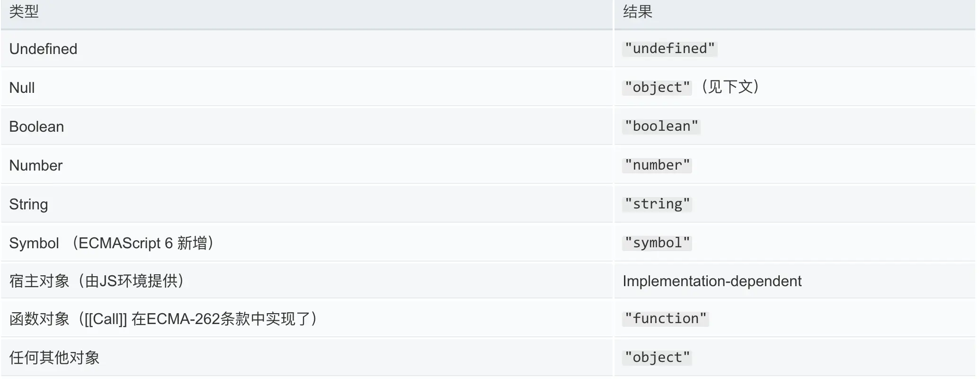The image size is (980, 379).
Task: Select the 宿主对象 row label
Action: (97, 281)
